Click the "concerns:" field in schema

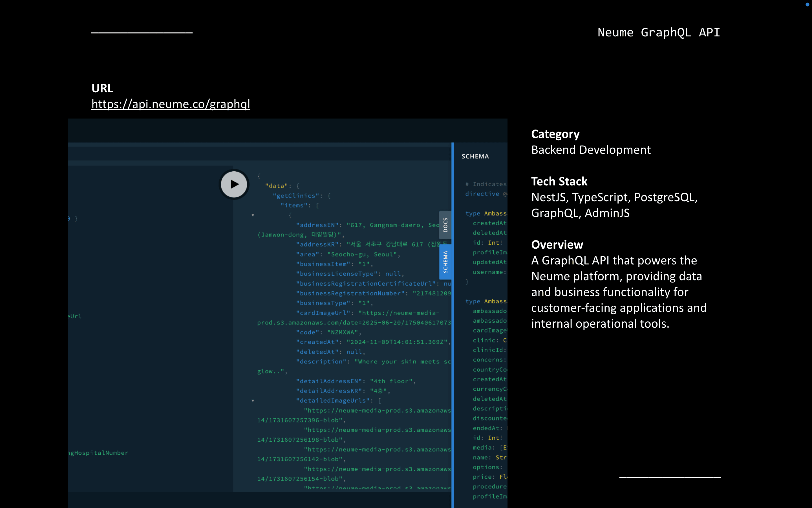pyautogui.click(x=489, y=360)
